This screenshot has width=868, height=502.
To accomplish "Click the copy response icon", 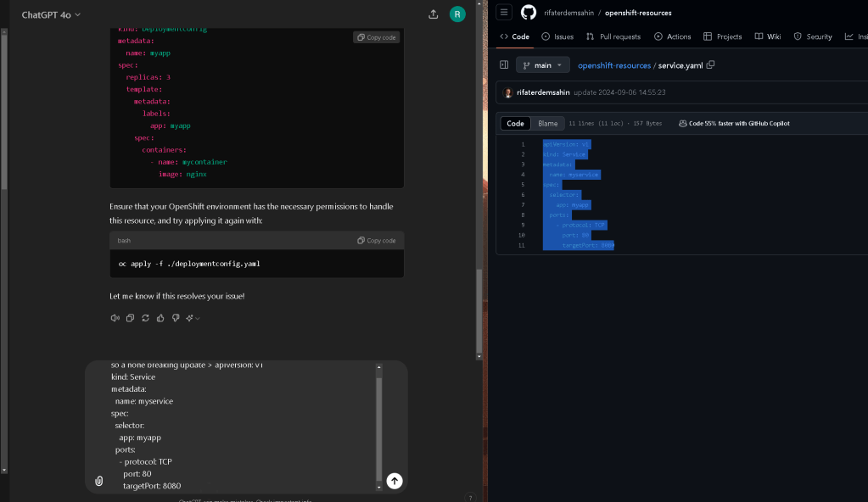I will pos(130,318).
